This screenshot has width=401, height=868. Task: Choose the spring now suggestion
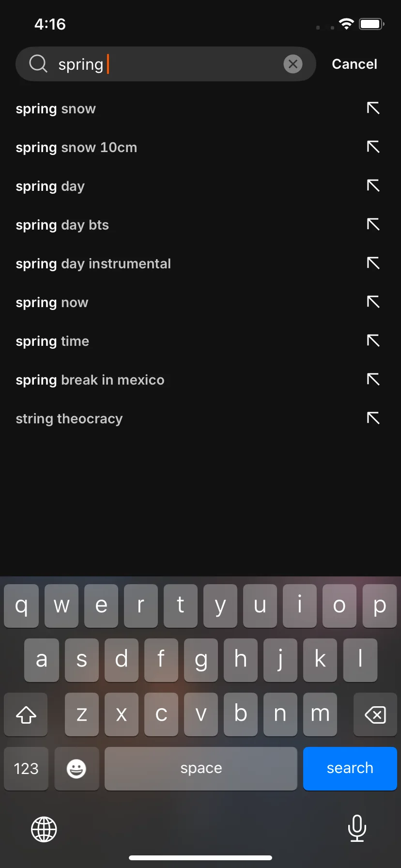200,302
